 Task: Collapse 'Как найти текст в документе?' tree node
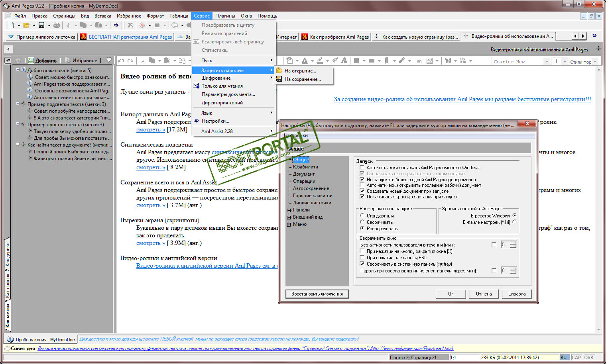coord(18,144)
